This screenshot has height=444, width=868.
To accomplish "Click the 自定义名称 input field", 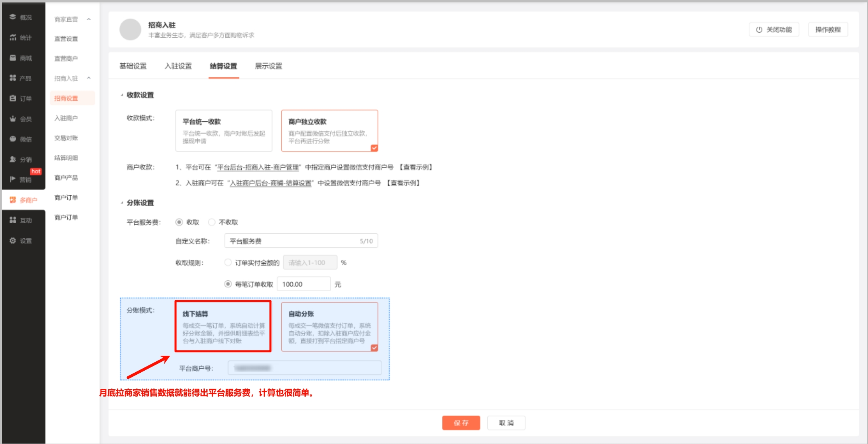I will click(301, 241).
